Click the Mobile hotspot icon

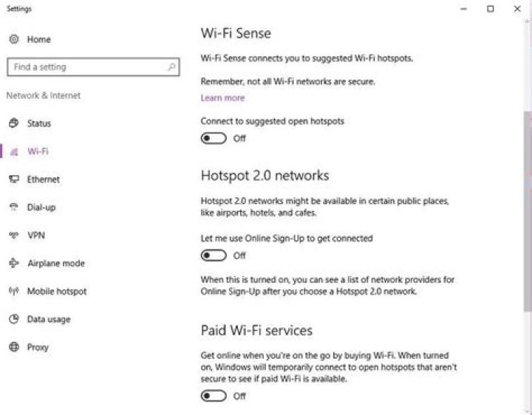click(13, 292)
